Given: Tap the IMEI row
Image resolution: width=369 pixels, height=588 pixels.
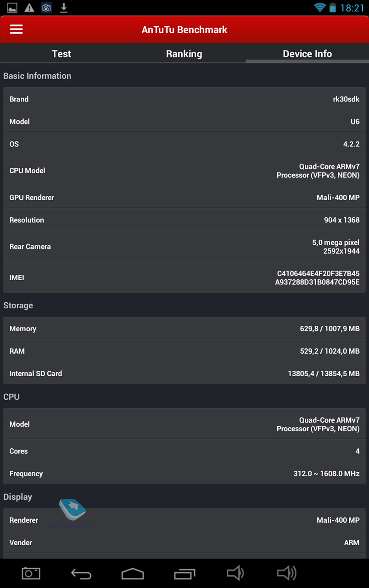Looking at the screenshot, I should pyautogui.click(x=184, y=277).
